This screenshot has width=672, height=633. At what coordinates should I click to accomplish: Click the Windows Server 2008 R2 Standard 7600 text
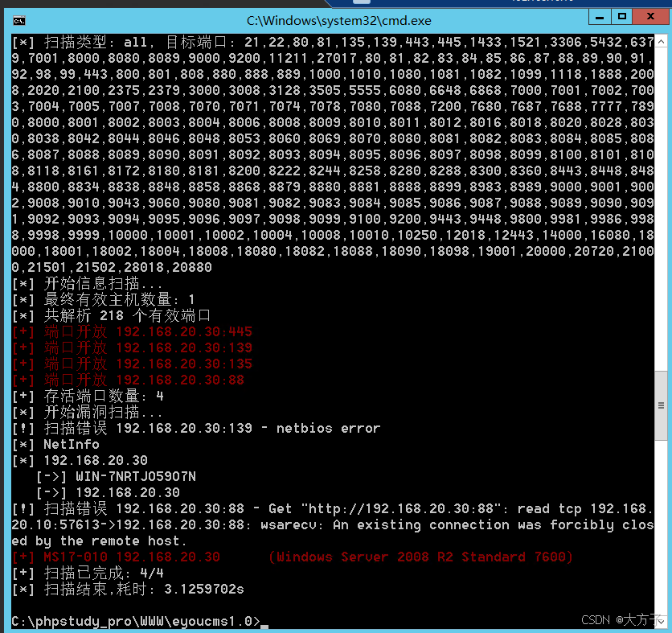click(x=421, y=557)
